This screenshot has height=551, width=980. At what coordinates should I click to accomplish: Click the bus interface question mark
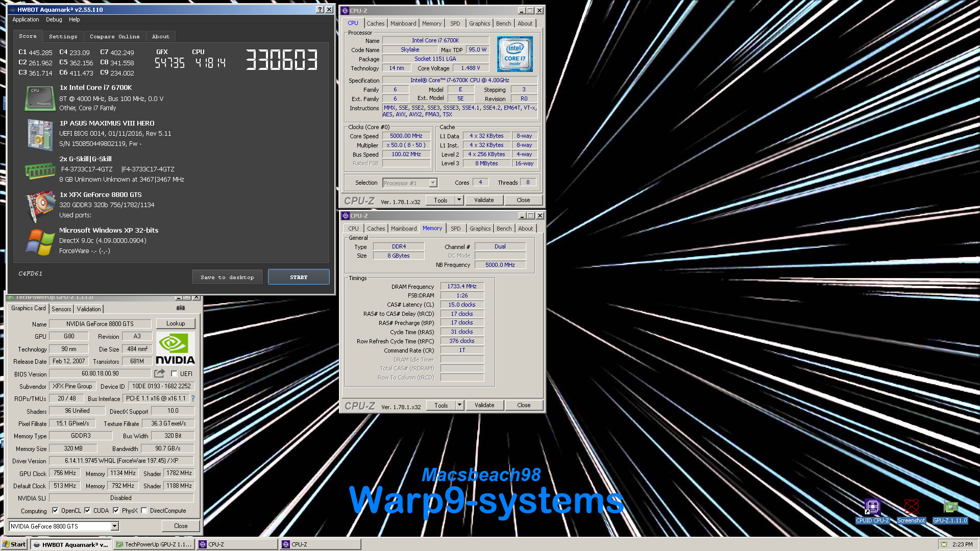193,398
